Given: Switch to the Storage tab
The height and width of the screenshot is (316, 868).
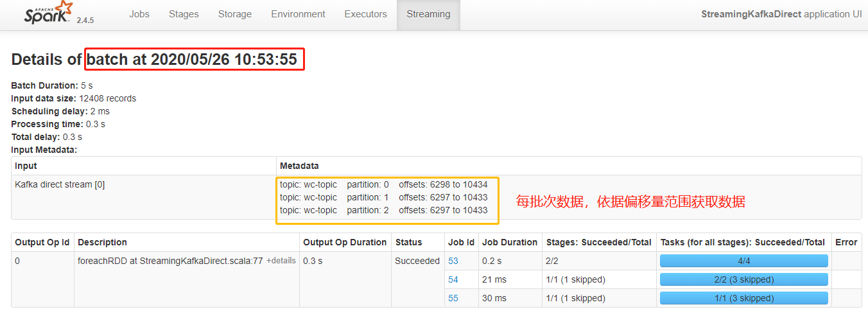Looking at the screenshot, I should pos(235,14).
